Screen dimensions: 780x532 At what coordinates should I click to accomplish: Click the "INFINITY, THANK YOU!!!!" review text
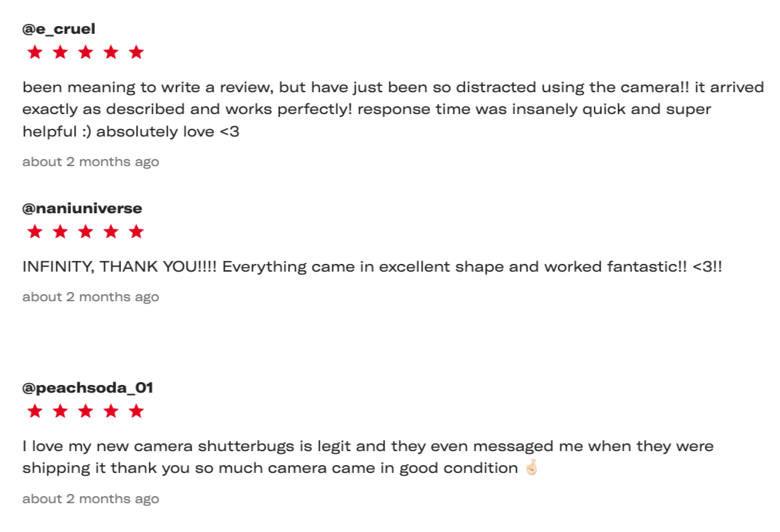click(372, 267)
